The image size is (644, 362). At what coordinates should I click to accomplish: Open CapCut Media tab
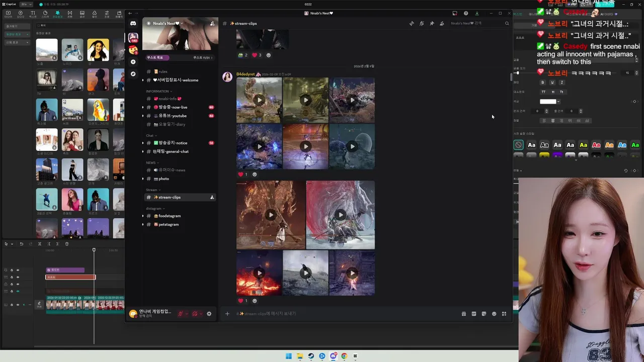pos(8,14)
